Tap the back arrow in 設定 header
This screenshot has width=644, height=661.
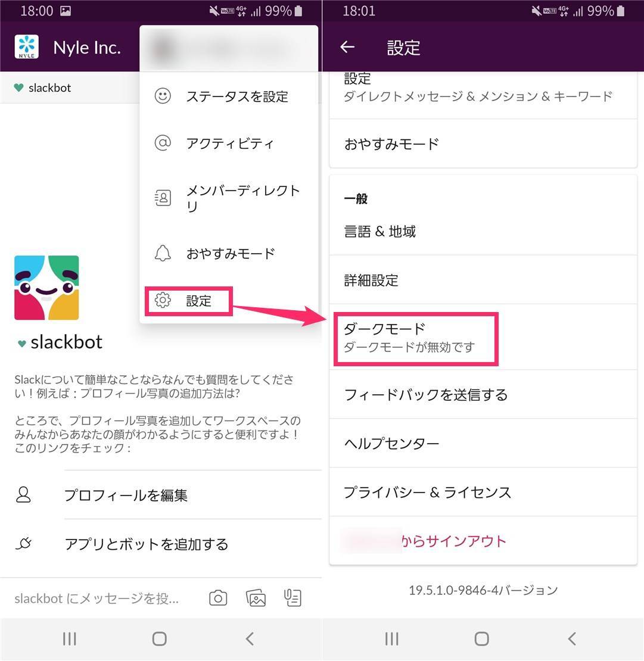coord(347,47)
